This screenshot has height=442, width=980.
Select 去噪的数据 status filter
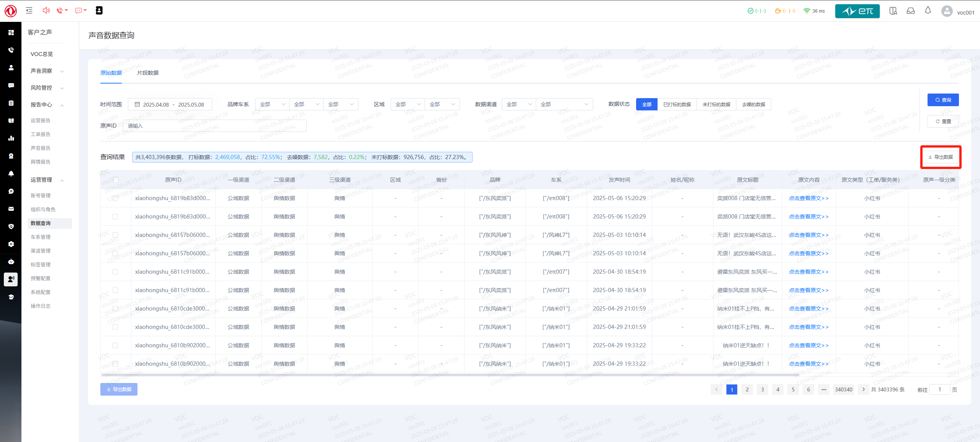pyautogui.click(x=753, y=104)
